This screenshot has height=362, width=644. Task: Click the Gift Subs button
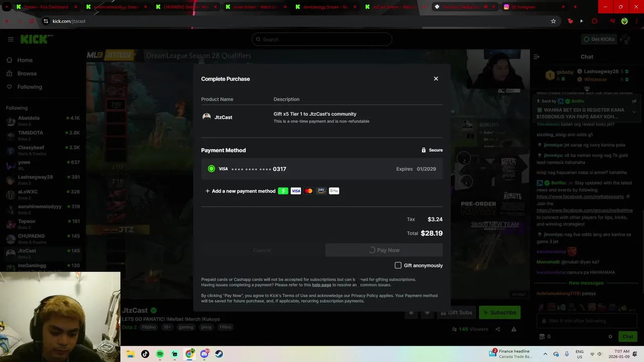coord(456,312)
